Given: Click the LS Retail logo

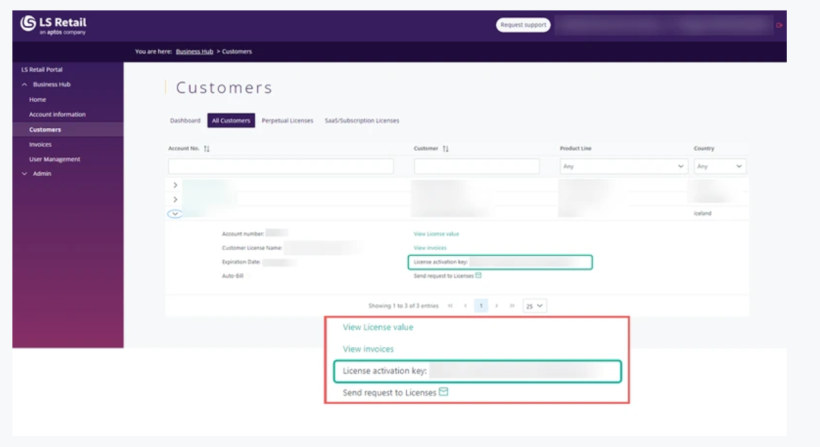Looking at the screenshot, I should [x=53, y=25].
